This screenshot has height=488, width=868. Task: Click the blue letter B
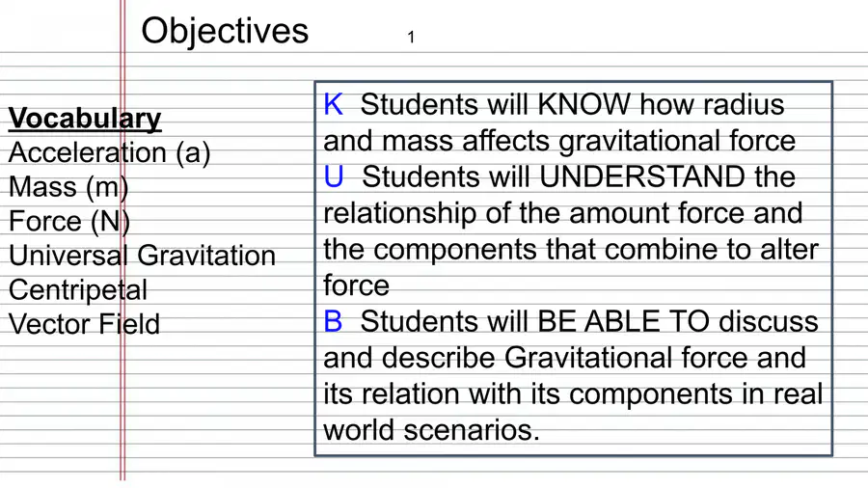(x=333, y=321)
